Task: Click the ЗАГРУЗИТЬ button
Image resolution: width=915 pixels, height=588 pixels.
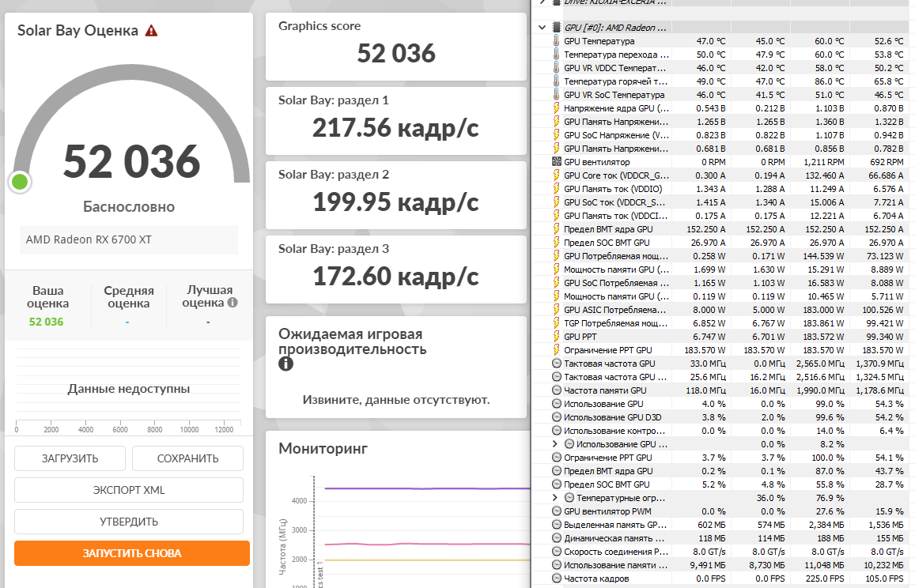Action: [70, 458]
